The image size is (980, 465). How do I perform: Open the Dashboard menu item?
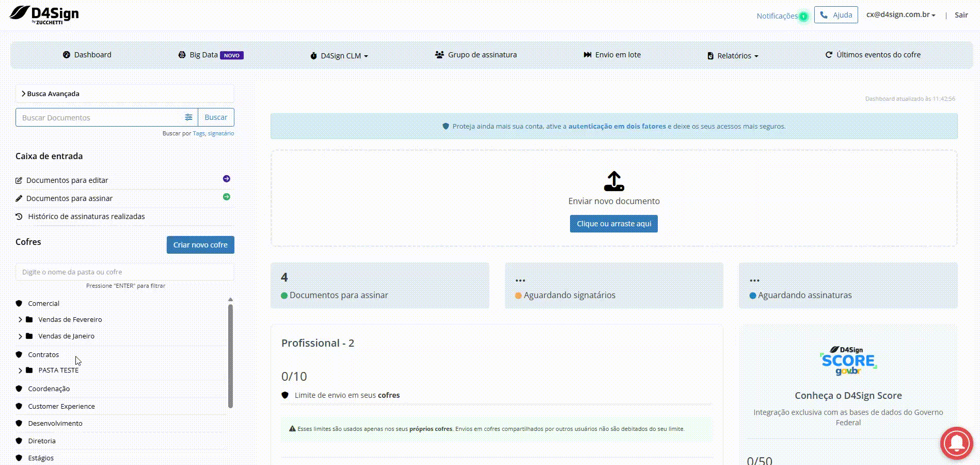[x=87, y=55]
